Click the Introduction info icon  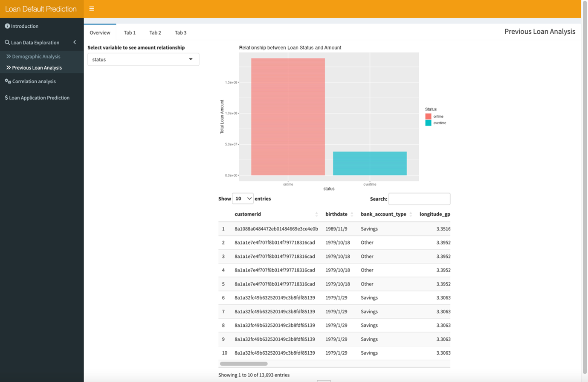pyautogui.click(x=7, y=26)
